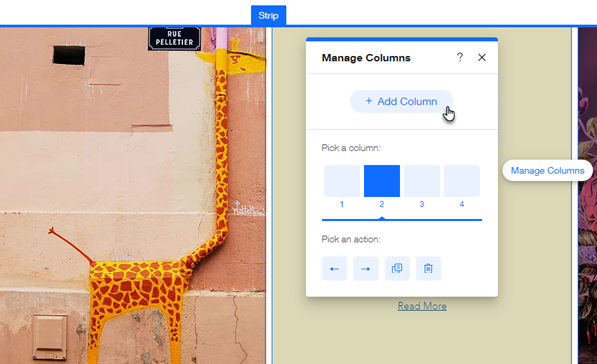Screen dimensions: 597x364
Task: Pick column 2 highlighted box
Action: pyautogui.click(x=382, y=181)
